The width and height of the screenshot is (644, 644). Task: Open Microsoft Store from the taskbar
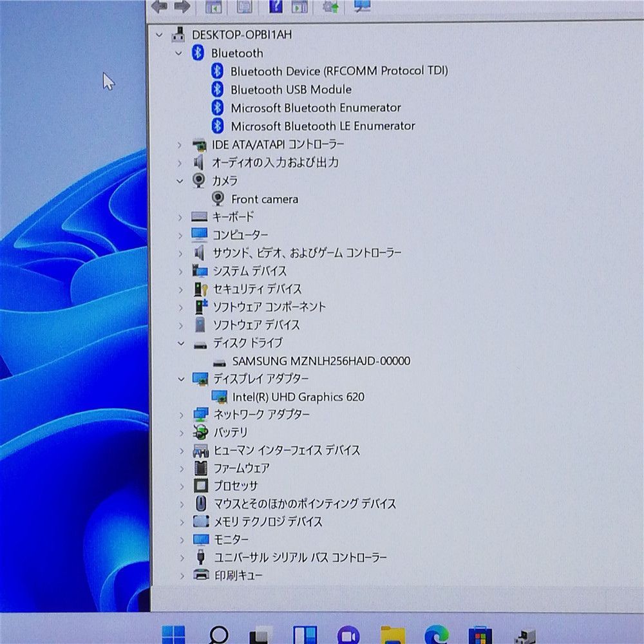[x=480, y=635]
